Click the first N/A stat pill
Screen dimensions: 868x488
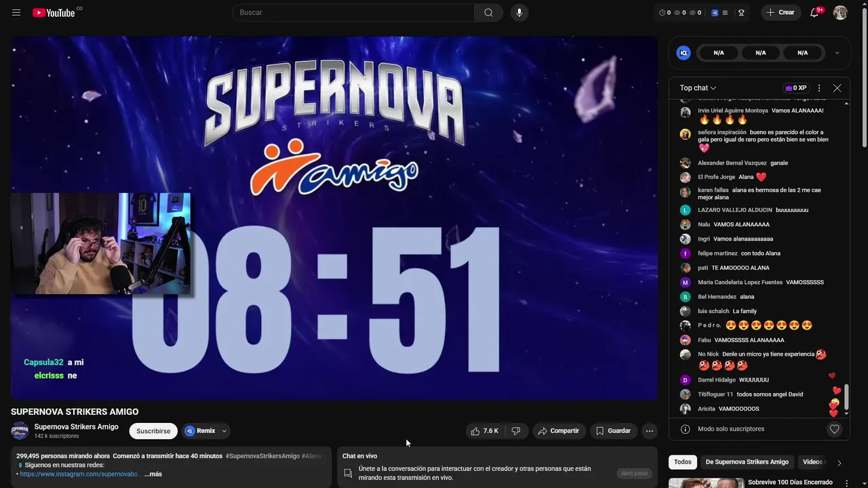(719, 53)
